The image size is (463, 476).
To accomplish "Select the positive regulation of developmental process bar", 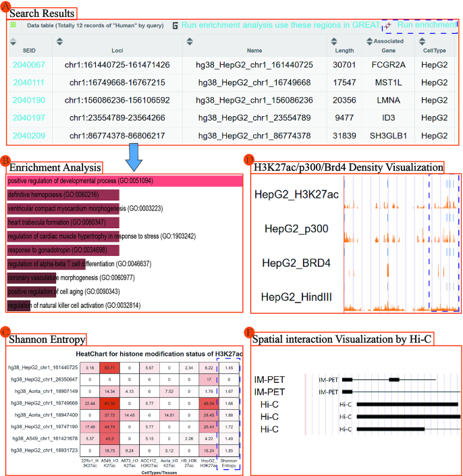I will 125,182.
